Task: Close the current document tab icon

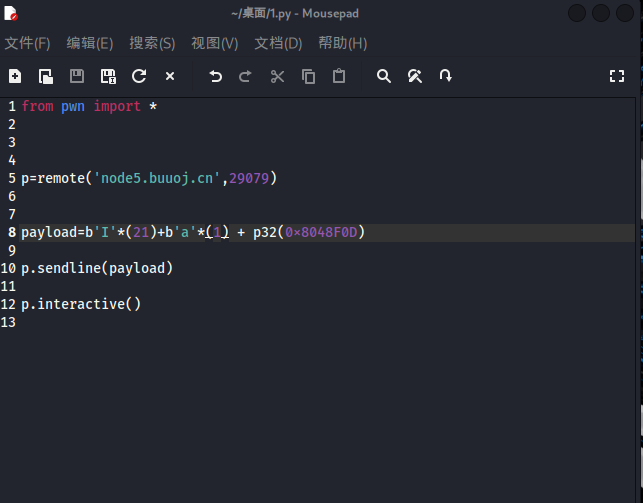Action: 170,76
